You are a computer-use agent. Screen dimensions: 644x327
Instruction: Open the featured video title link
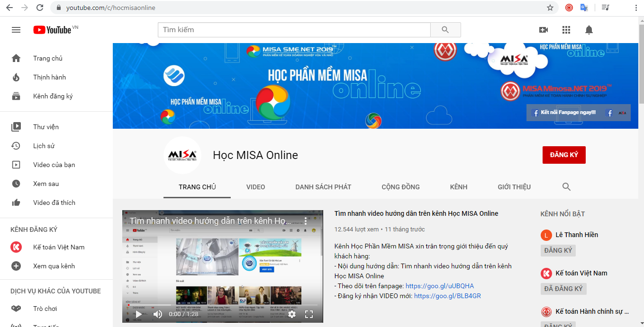[416, 213]
